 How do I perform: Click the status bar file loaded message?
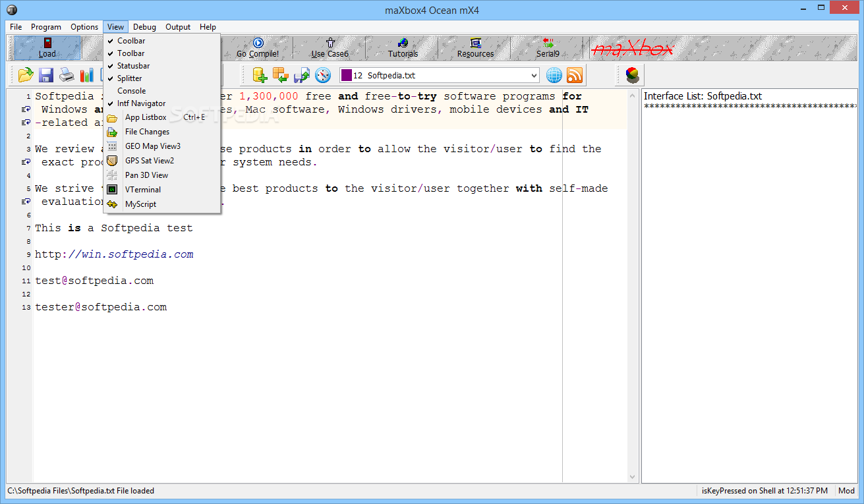click(x=80, y=491)
